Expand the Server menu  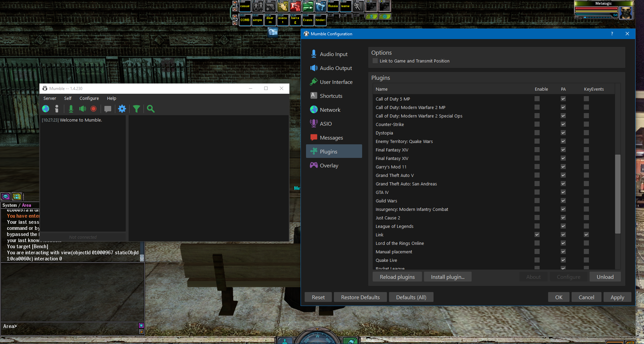[50, 98]
